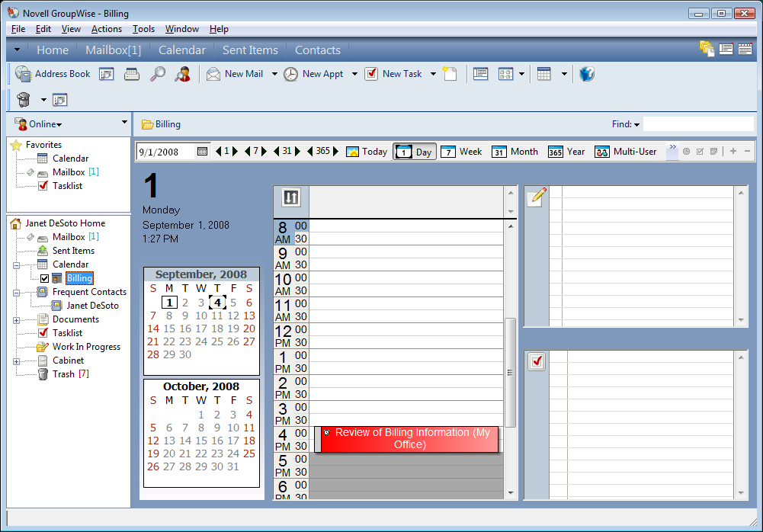Expand the calendar toolbar overflow chevron
Viewport: 763px width, 532px height.
[x=672, y=147]
